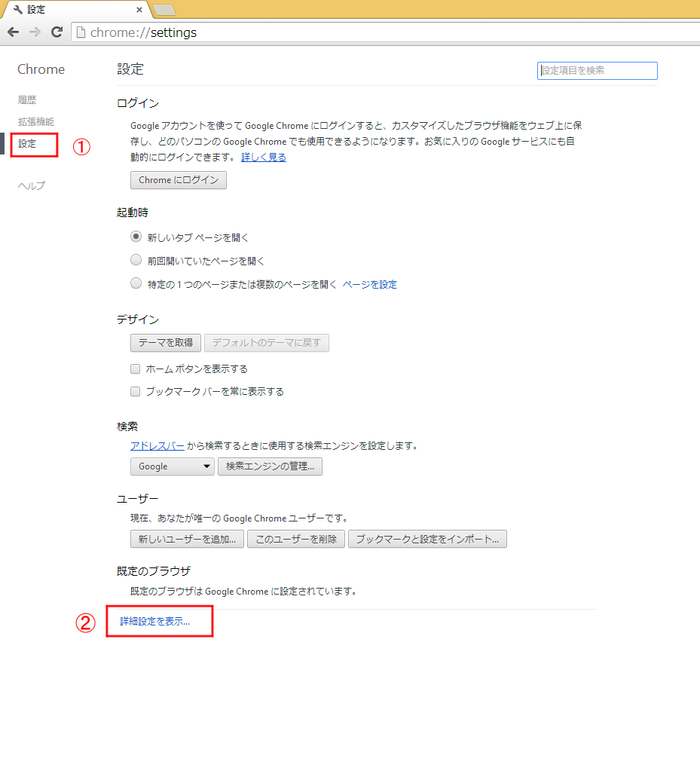
Task: Click the wrench icon on the 設定 tab
Action: pos(18,10)
